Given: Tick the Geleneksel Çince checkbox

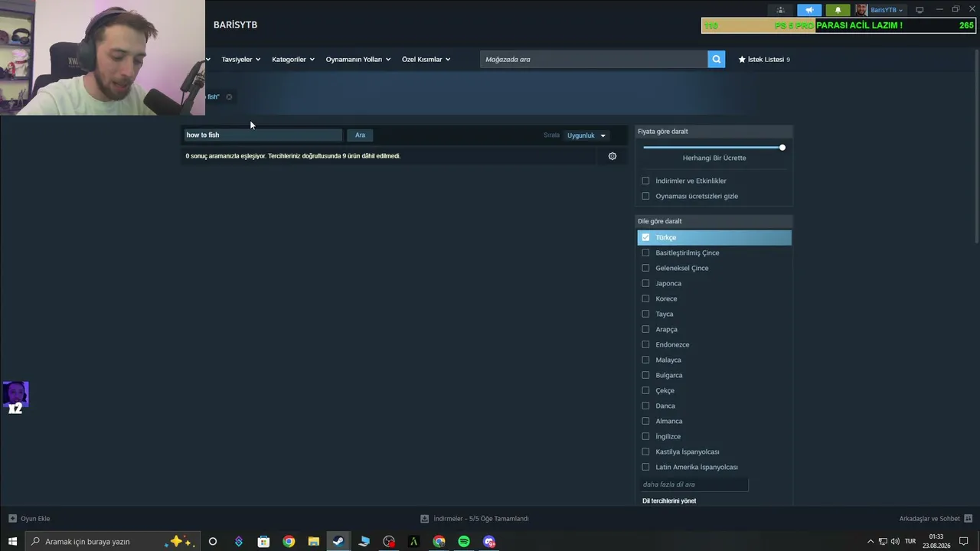Looking at the screenshot, I should pyautogui.click(x=645, y=268).
